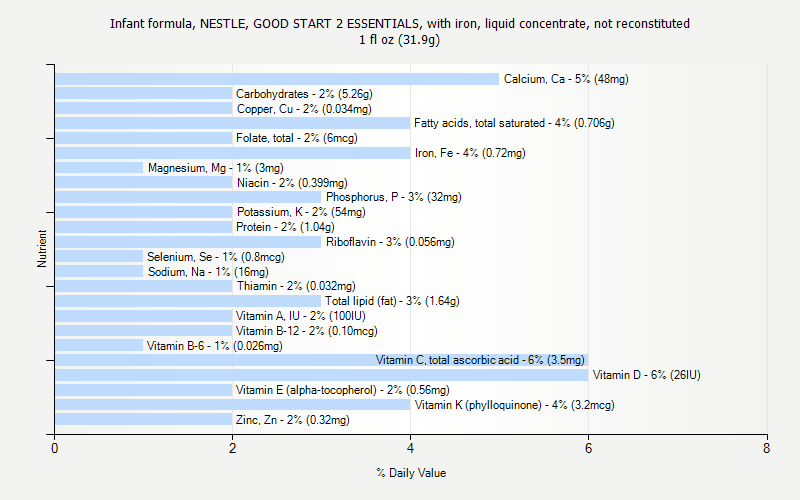Screen dimensions: 800x500
Task: Click the Vitamin B-6 bar
Action: pos(99,345)
